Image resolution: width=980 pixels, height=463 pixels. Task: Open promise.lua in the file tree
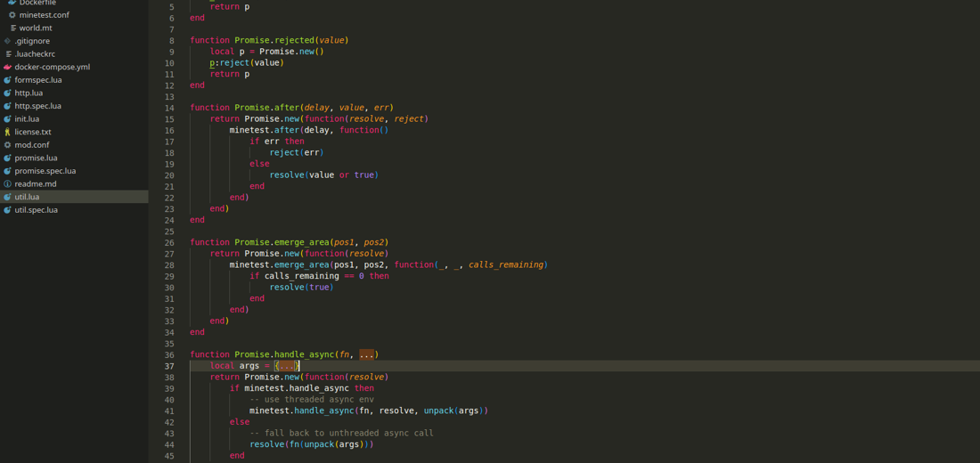tap(37, 158)
